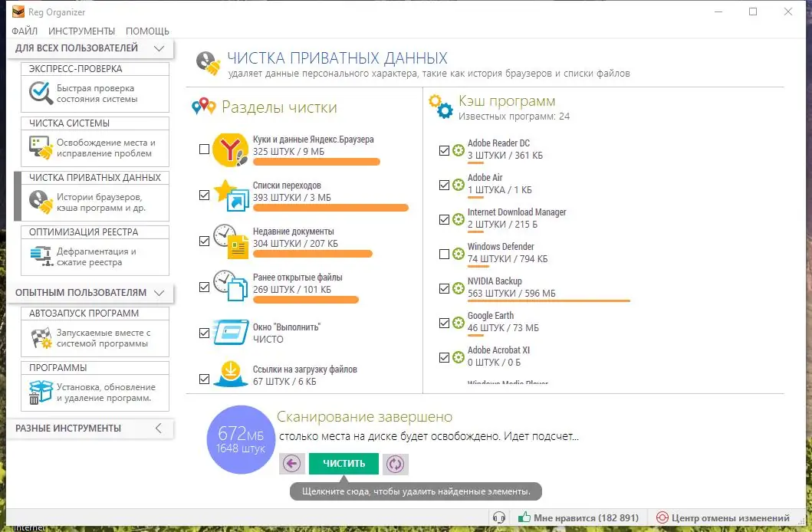This screenshot has height=532, width=812.
Task: Click the Яндекс.Браузер cookies icon
Action: [228, 149]
